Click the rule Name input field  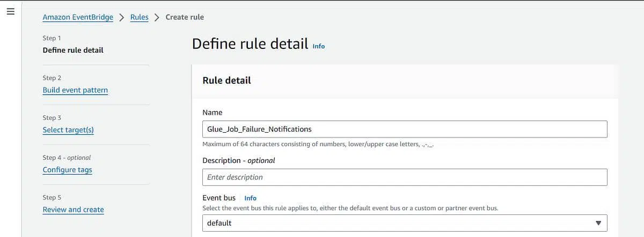click(405, 129)
